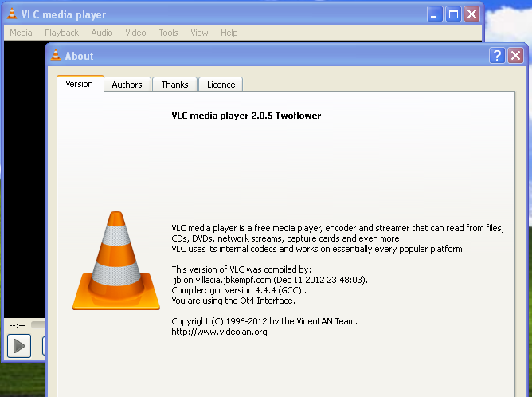Click the elapsed time label --:--
This screenshot has width=532, height=397.
17,326
